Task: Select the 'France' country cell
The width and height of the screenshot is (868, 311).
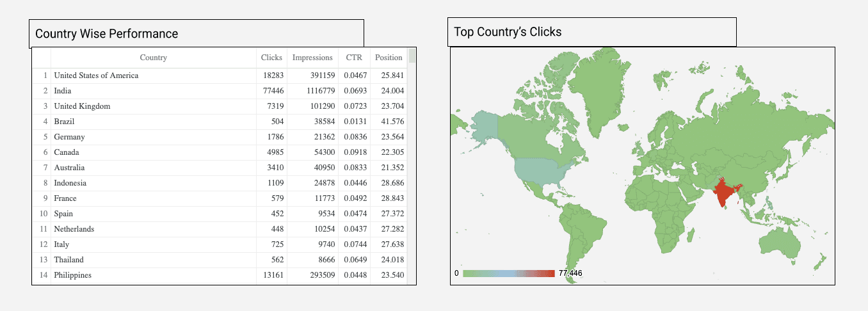Action: 154,198
